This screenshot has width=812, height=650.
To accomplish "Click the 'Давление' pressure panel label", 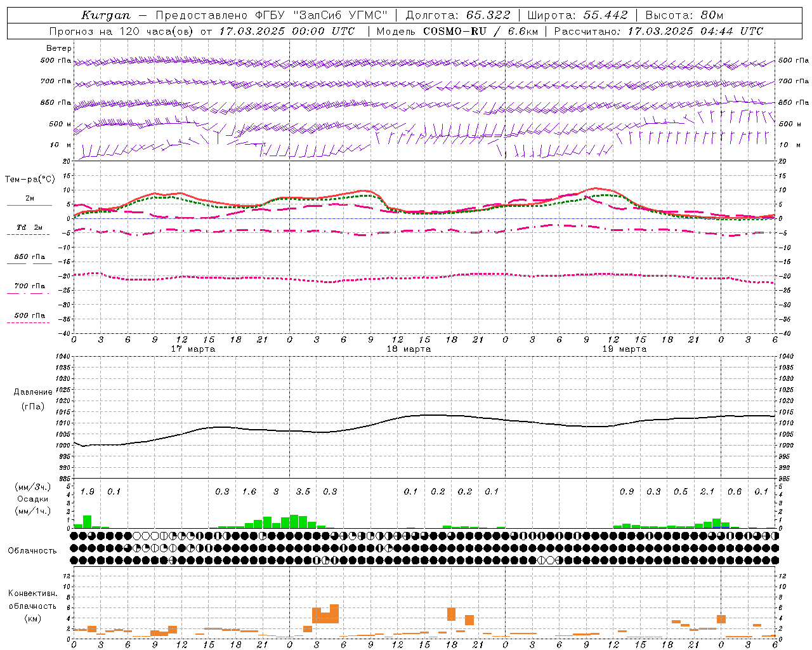I will point(32,392).
